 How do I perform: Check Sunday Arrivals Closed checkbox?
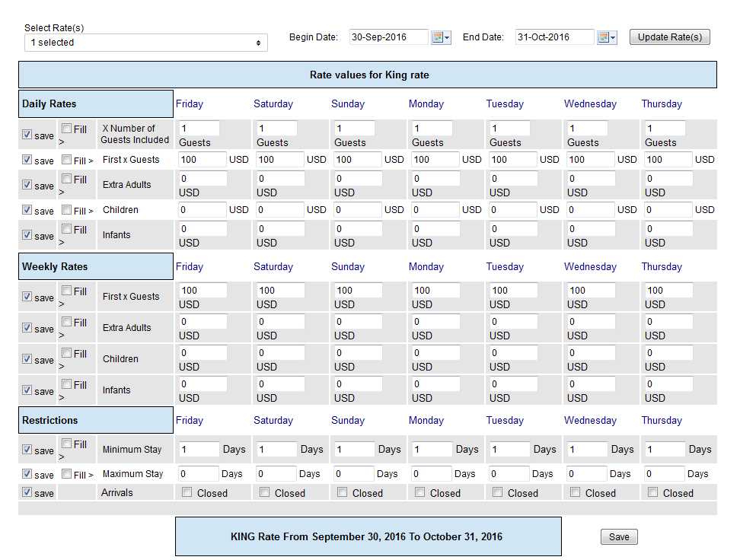pyautogui.click(x=342, y=492)
